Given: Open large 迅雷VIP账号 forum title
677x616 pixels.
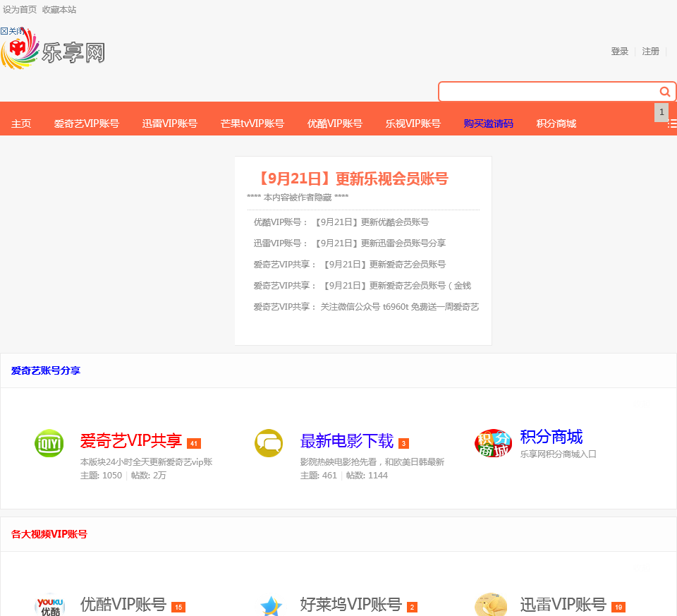Looking at the screenshot, I should (563, 604).
